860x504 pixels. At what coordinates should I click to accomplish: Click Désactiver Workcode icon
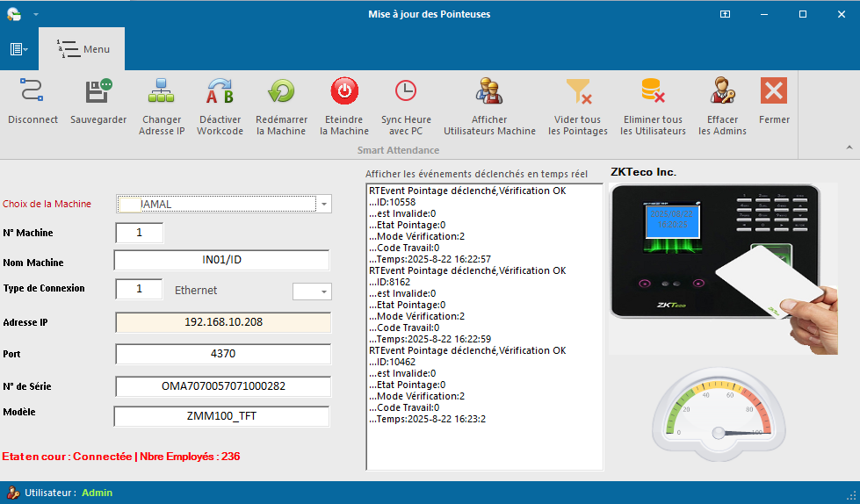point(220,91)
